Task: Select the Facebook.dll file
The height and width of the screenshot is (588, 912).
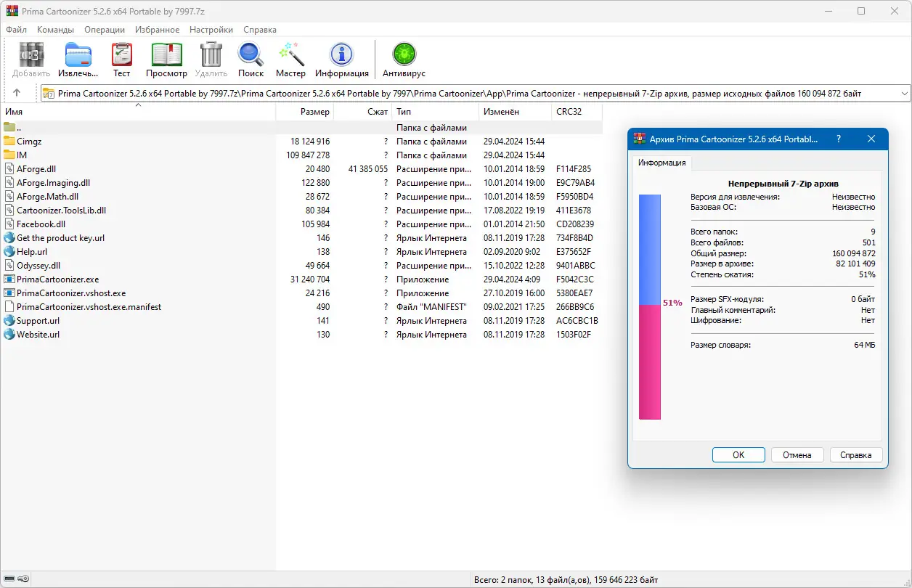Action: (x=41, y=224)
